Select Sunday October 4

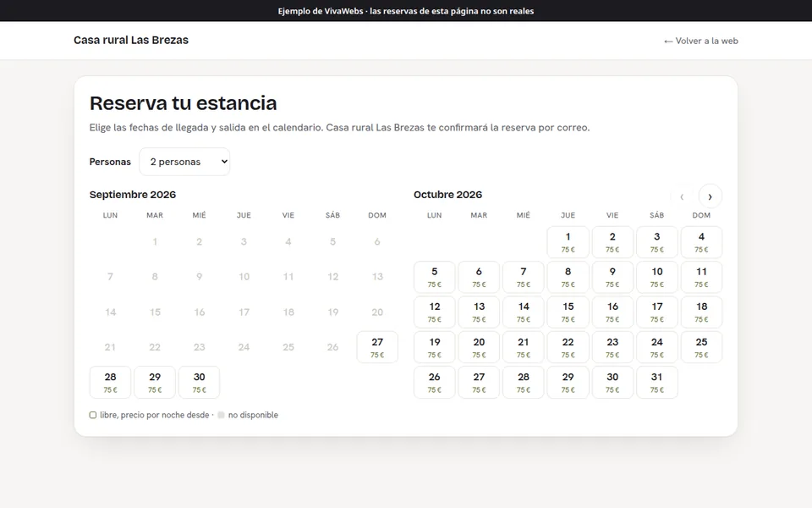click(702, 242)
